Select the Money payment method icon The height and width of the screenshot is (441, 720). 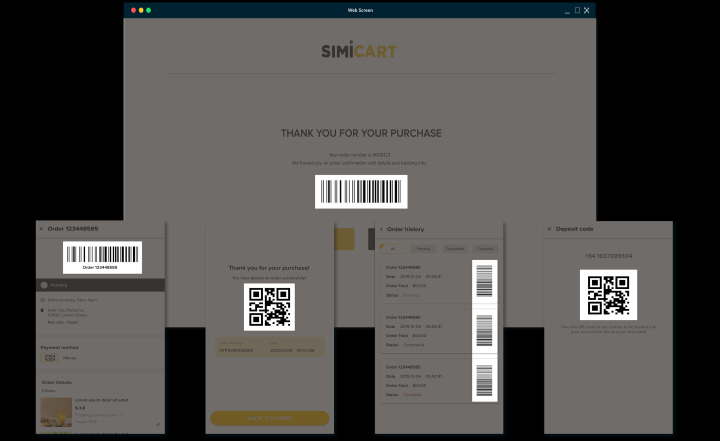point(50,358)
